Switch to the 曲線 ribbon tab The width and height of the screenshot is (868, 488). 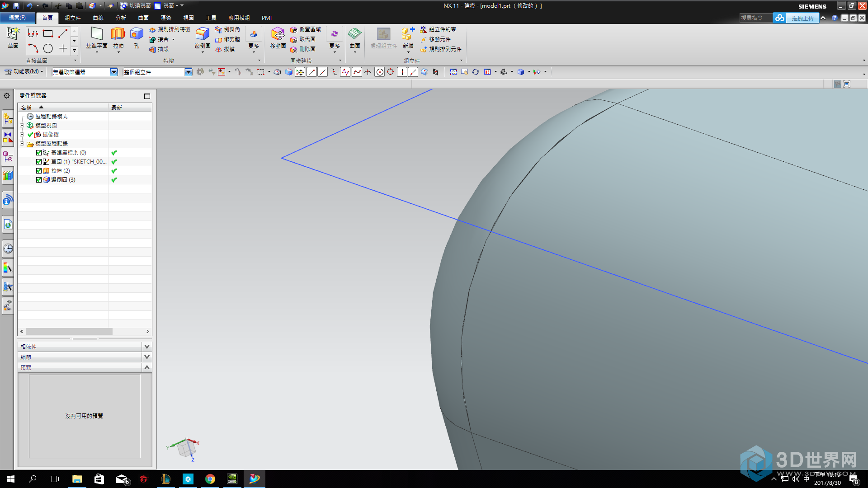(98, 18)
